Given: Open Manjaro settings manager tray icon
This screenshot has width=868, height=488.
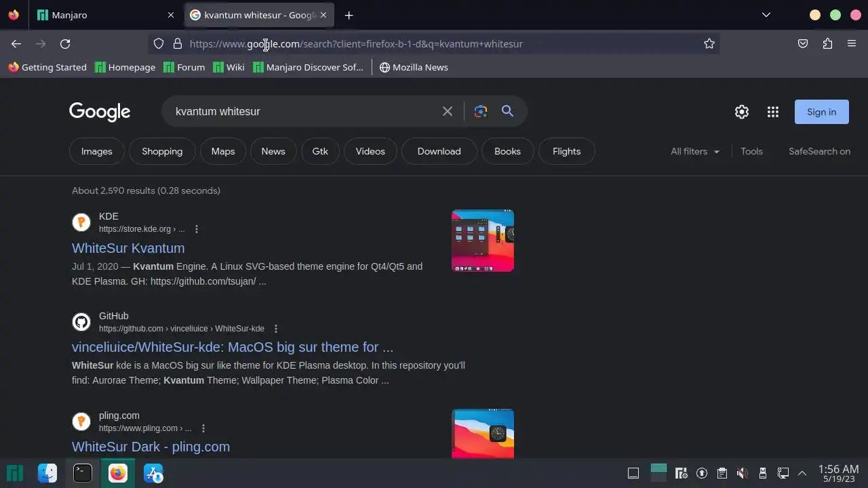Looking at the screenshot, I should pyautogui.click(x=682, y=473).
